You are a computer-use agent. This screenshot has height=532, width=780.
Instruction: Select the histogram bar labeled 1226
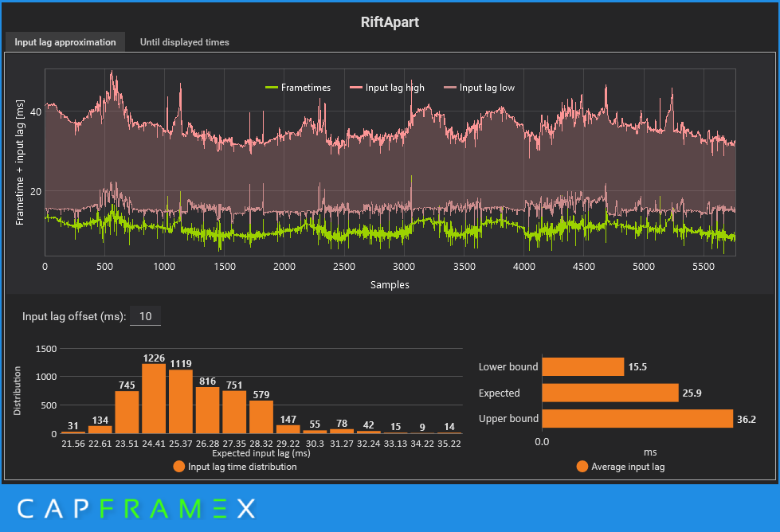153,399
